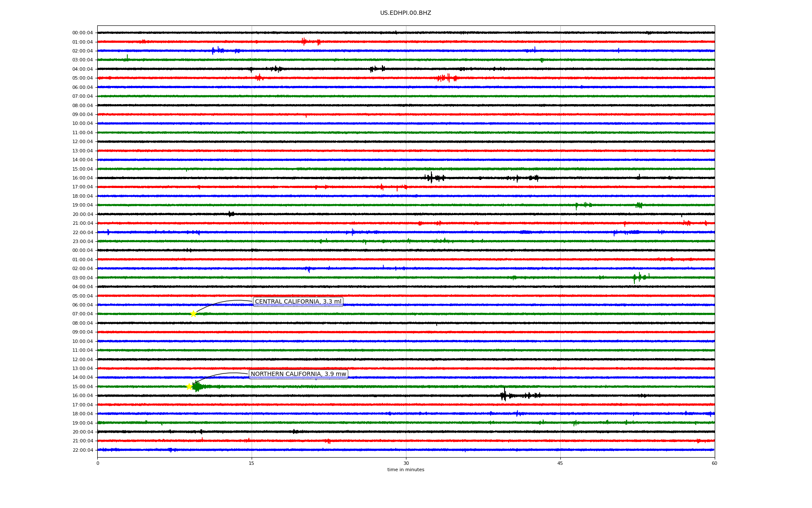Click the 15 minute tick label
This screenshot has width=812, height=508.
point(252,463)
